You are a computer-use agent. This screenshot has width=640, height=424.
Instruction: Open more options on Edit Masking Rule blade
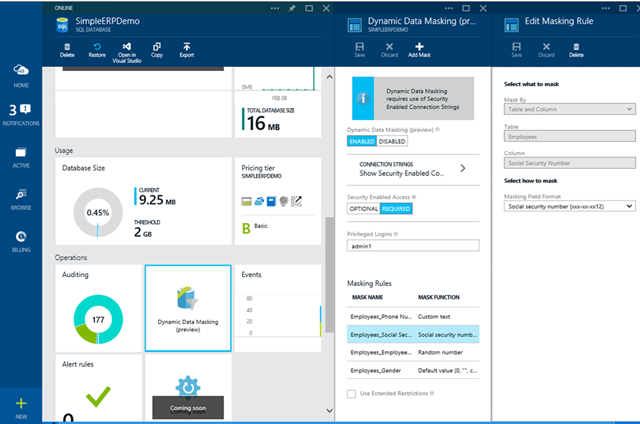(606, 8)
